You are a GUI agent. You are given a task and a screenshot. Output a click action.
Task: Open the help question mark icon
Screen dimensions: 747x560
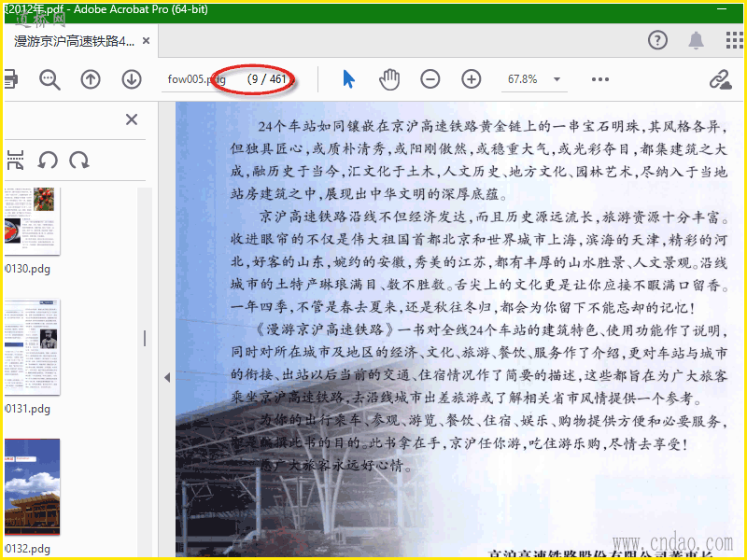[x=658, y=40]
